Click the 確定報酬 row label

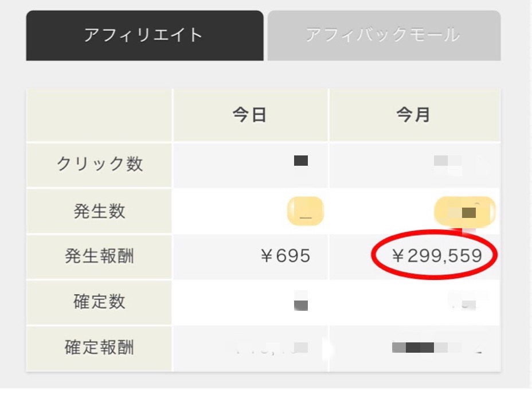point(99,348)
